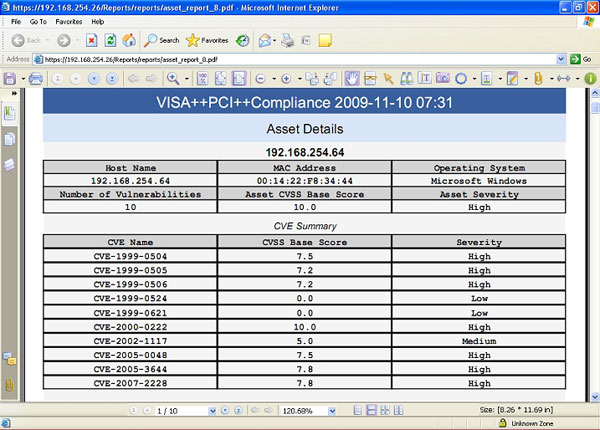Click the Go button
The image size is (600, 430).
coord(581,60)
